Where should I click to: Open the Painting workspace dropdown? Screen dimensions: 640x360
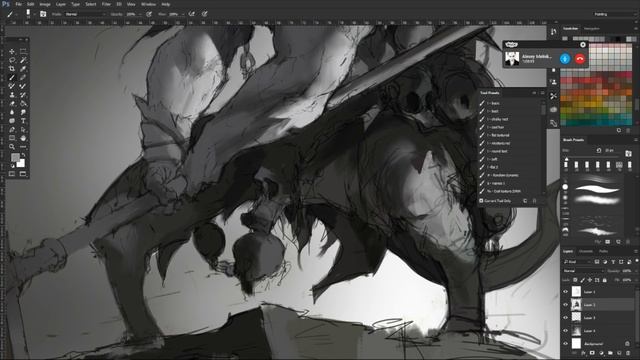click(616, 14)
